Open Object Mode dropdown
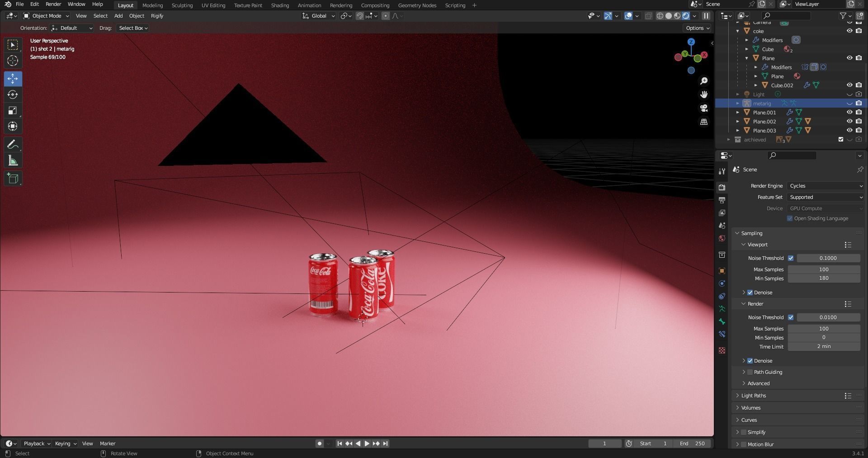This screenshot has height=458, width=868. point(46,16)
